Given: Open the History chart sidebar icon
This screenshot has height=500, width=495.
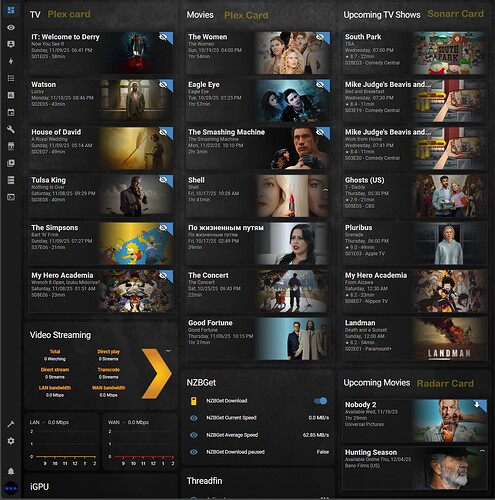Looking at the screenshot, I should [11, 95].
